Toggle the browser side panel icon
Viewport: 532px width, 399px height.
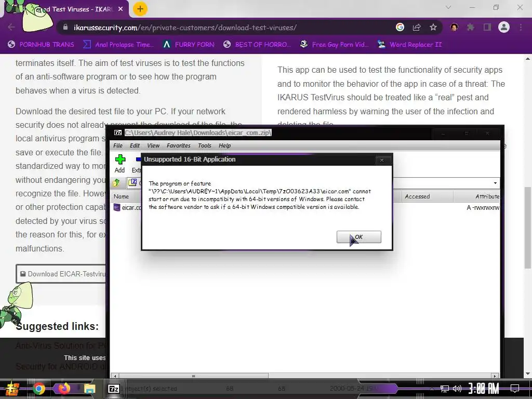tap(487, 27)
